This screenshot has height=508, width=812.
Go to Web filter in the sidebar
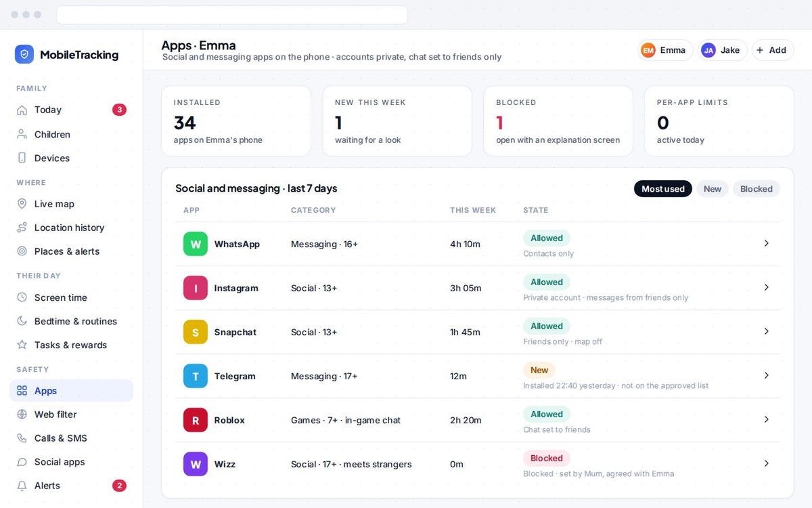71,415
